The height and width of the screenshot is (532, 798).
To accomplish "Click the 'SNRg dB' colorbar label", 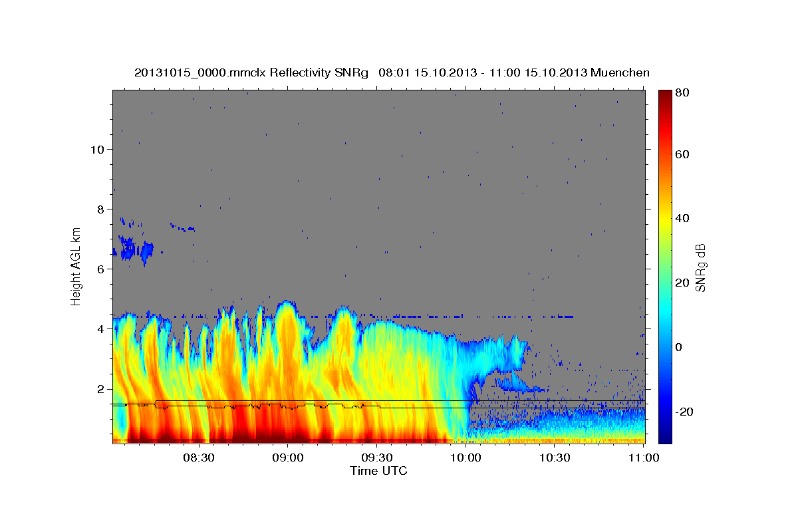I will tap(700, 267).
